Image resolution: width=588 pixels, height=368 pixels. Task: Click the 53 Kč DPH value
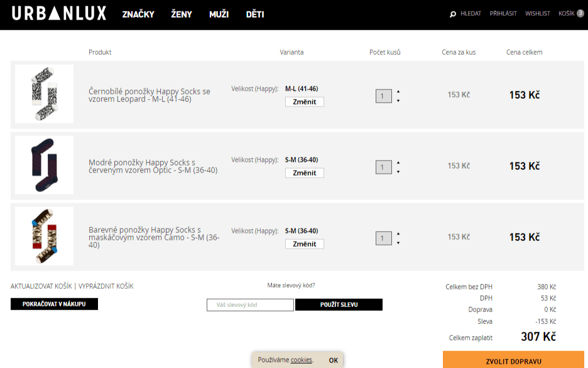point(548,298)
